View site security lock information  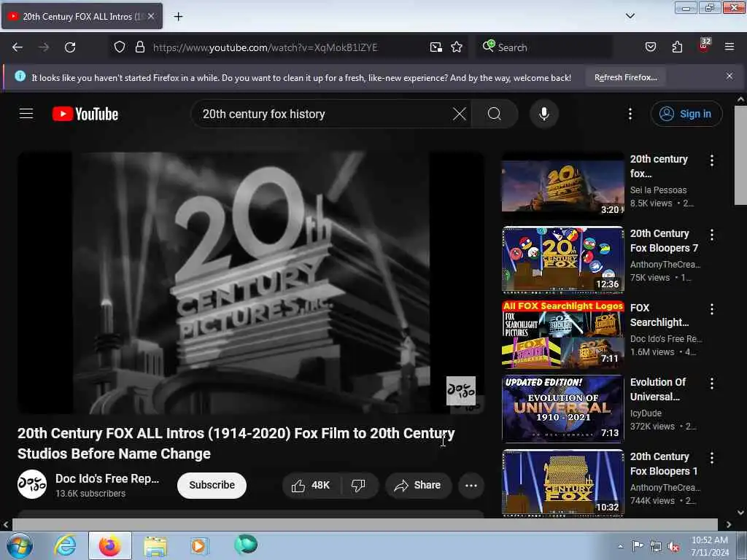click(x=139, y=47)
